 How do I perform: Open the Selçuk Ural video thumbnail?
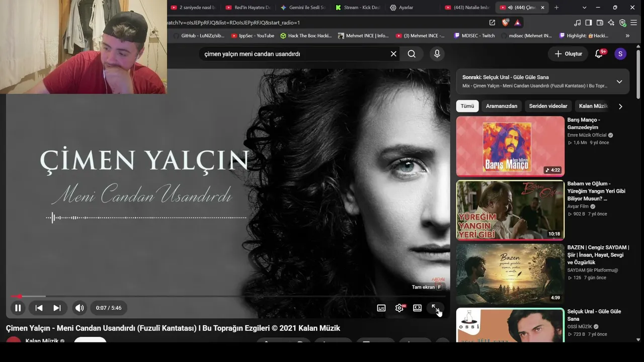510,325
